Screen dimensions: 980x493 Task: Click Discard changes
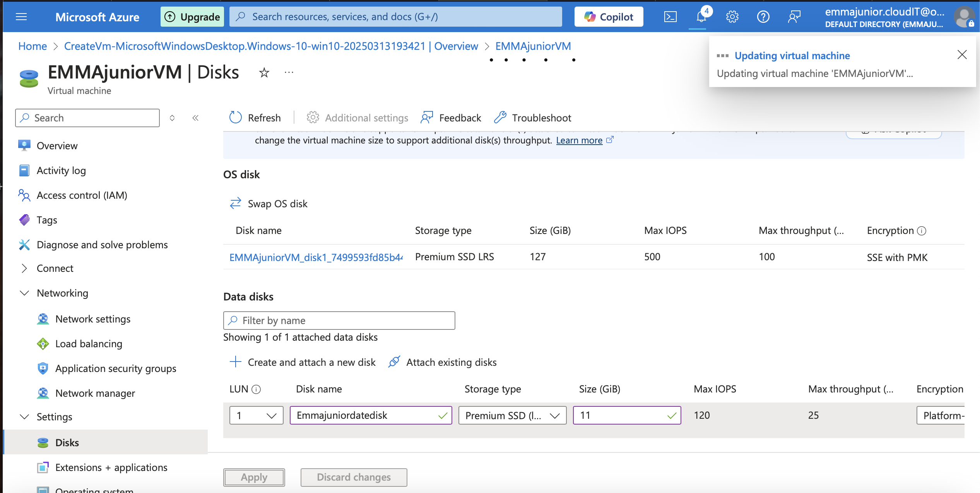(354, 477)
